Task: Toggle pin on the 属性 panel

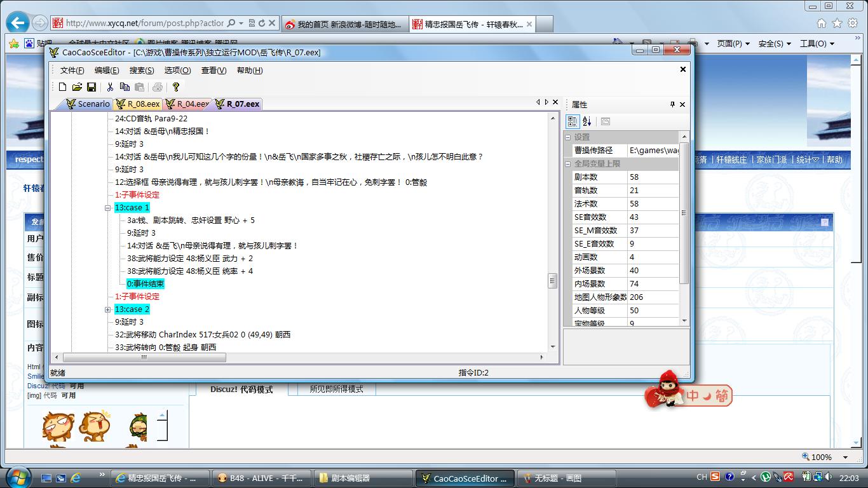Action: 672,104
